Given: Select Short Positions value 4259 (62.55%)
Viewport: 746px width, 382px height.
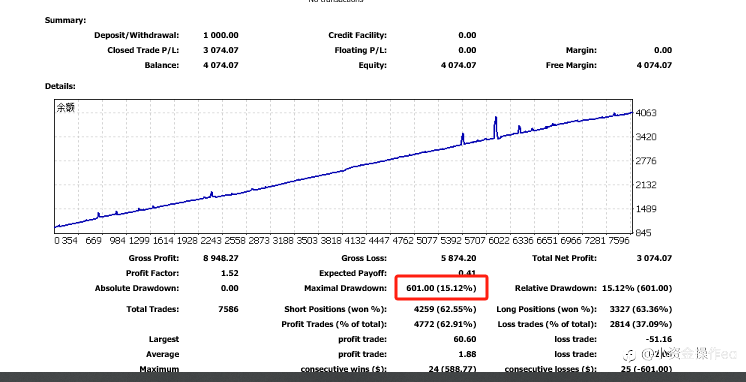Looking at the screenshot, I should point(445,309).
